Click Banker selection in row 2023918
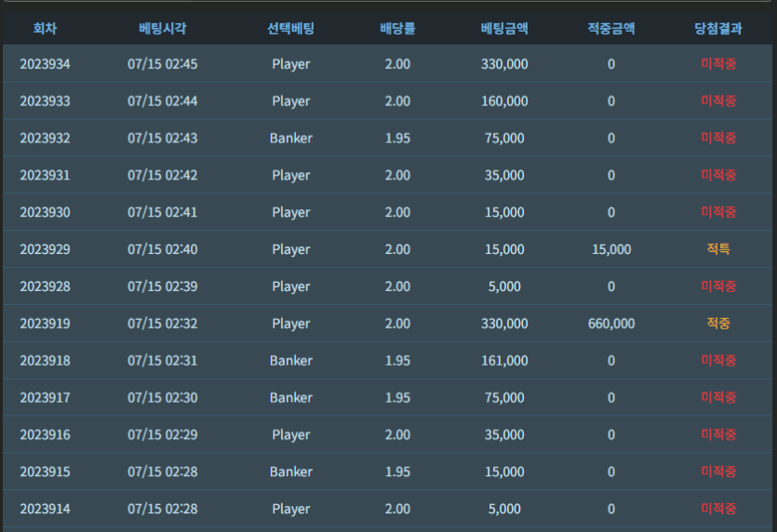777x532 pixels. [291, 361]
